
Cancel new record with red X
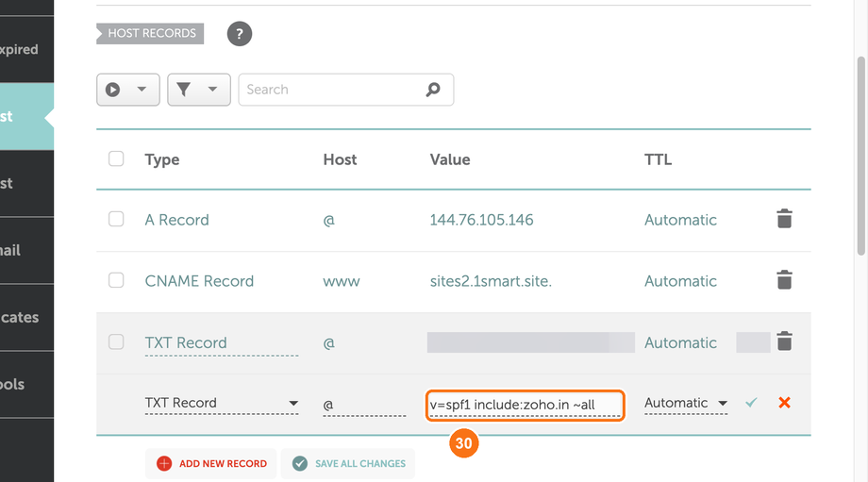[784, 403]
